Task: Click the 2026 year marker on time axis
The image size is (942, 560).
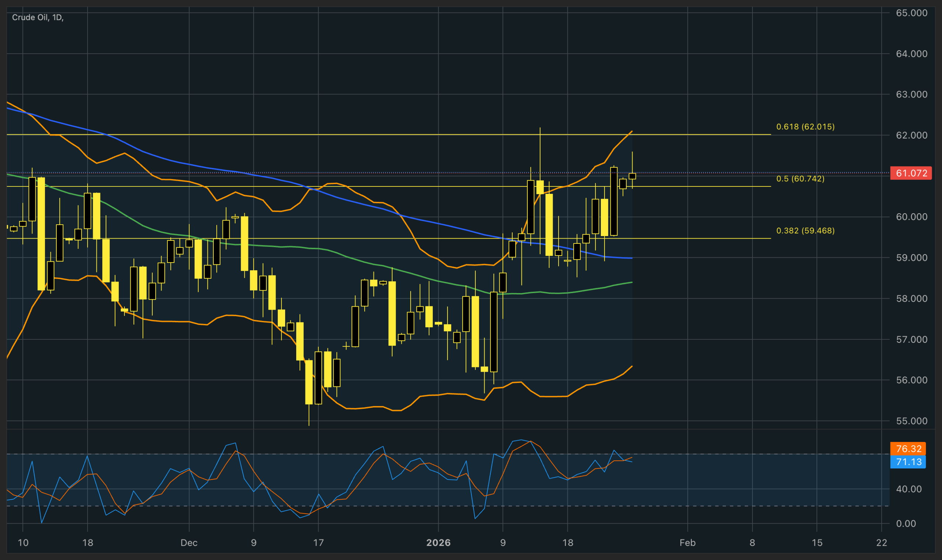Action: point(438,543)
